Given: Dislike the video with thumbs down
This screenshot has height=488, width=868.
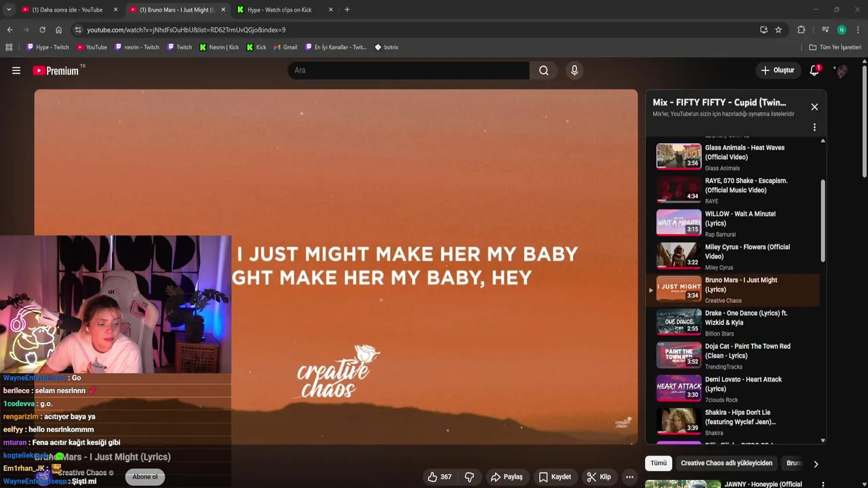Looking at the screenshot, I should click(469, 477).
